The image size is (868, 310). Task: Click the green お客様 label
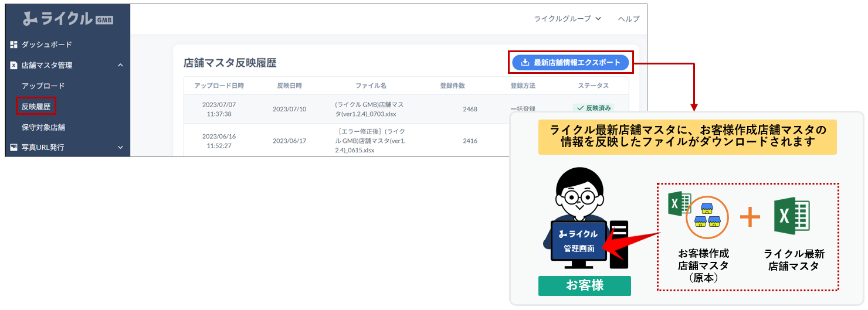[x=584, y=286]
